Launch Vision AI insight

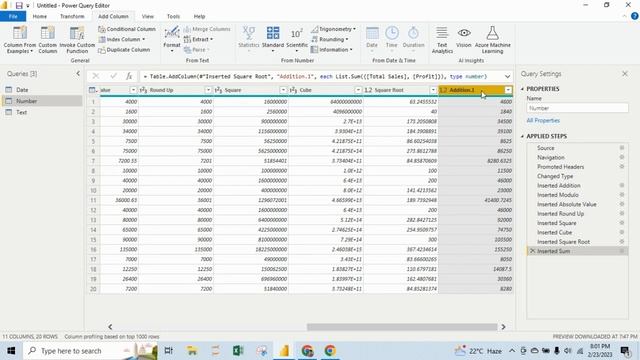click(x=464, y=38)
